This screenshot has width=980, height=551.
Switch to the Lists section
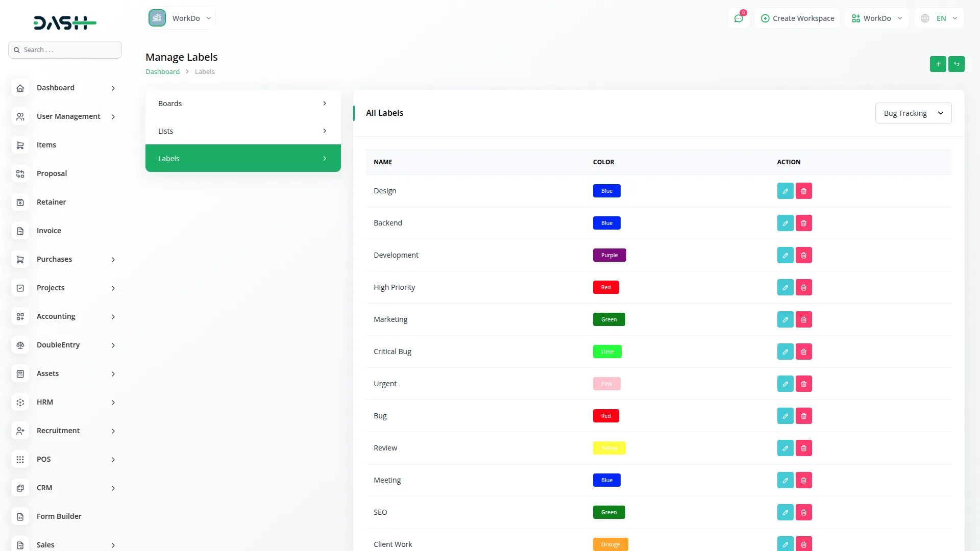pyautogui.click(x=242, y=131)
